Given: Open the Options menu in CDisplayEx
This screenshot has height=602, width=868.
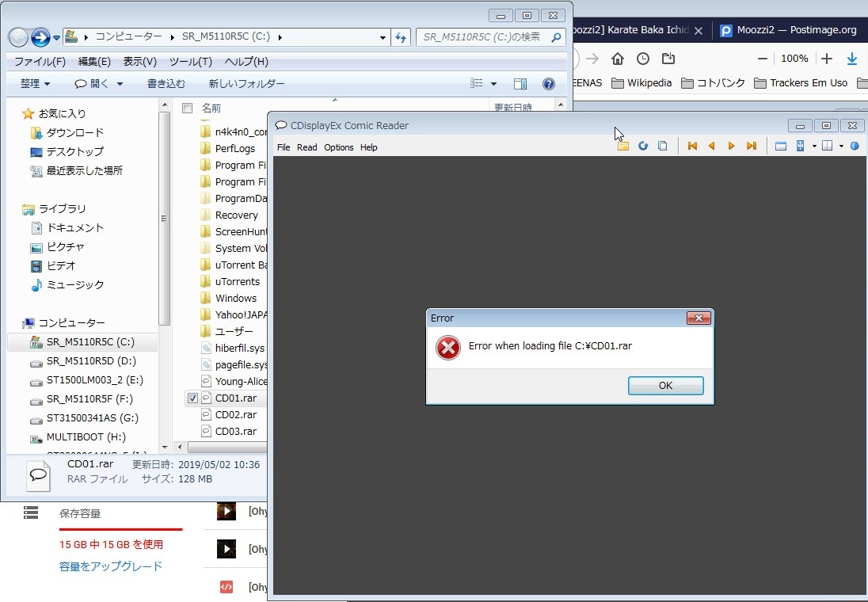Looking at the screenshot, I should pyautogui.click(x=339, y=147).
